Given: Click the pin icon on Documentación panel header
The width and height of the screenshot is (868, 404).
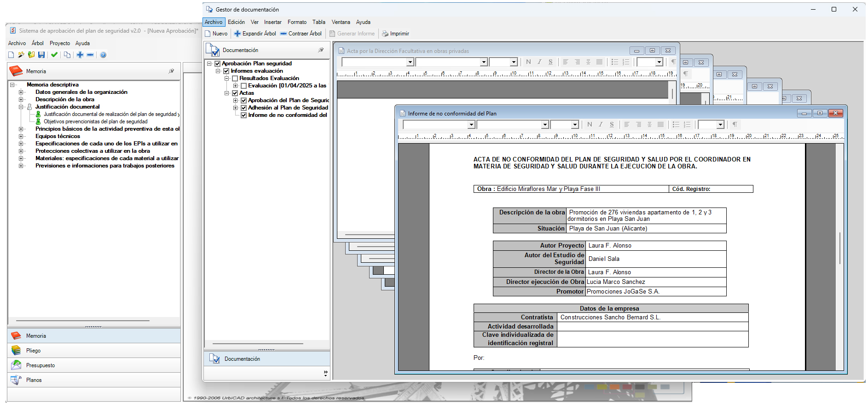Looking at the screenshot, I should (321, 50).
